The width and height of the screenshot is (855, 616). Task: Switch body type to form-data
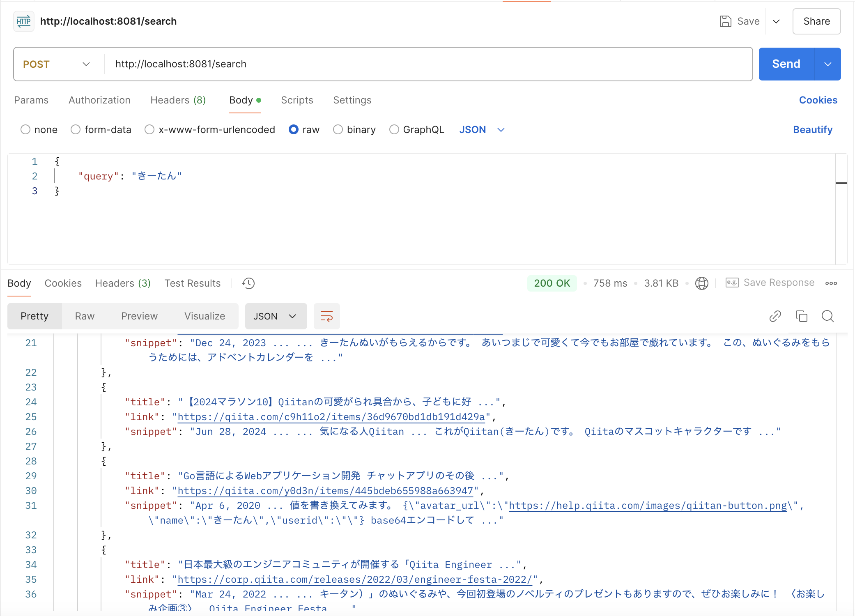click(x=76, y=129)
